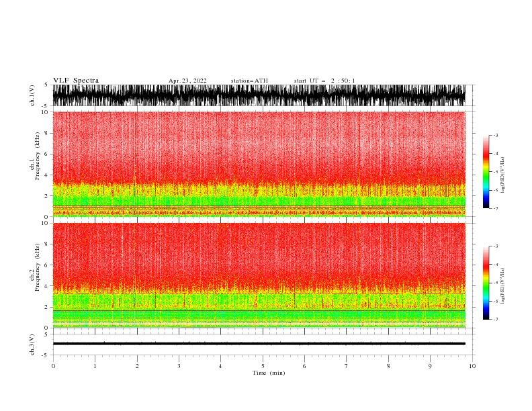Screen dimensions: 532x411
Task: Select the ch.2 "Frequency (kHz)" axis label
Action: pos(38,267)
